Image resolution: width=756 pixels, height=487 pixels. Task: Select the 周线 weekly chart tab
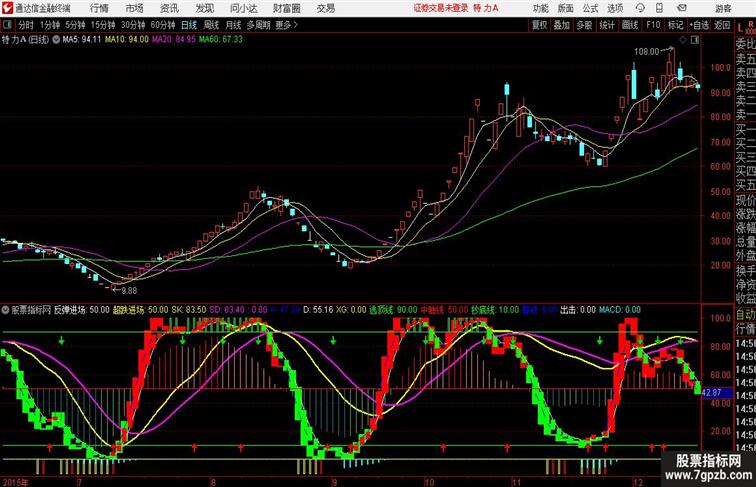211,25
